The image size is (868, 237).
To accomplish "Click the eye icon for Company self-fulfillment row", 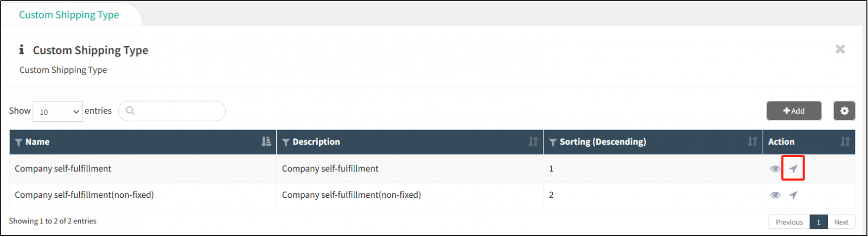I will coord(775,169).
